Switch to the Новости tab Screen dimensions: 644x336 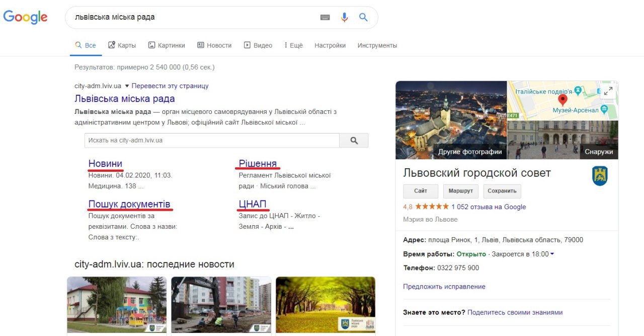tap(214, 45)
